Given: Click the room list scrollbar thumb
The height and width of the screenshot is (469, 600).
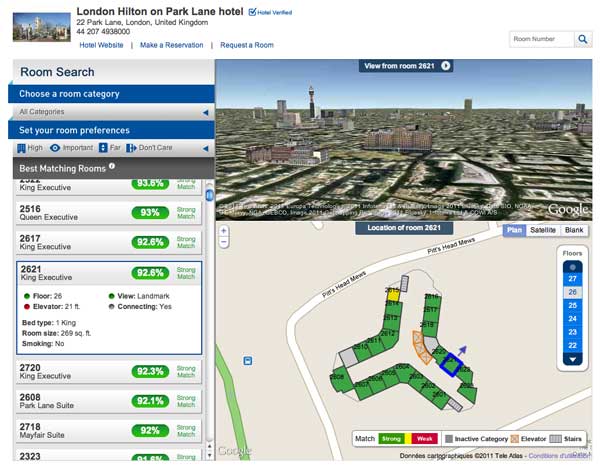Looking at the screenshot, I should coord(209,195).
